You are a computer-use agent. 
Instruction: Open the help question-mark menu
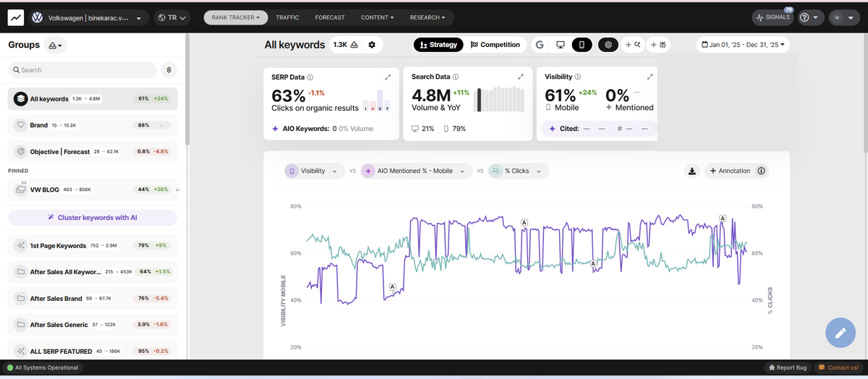[810, 17]
